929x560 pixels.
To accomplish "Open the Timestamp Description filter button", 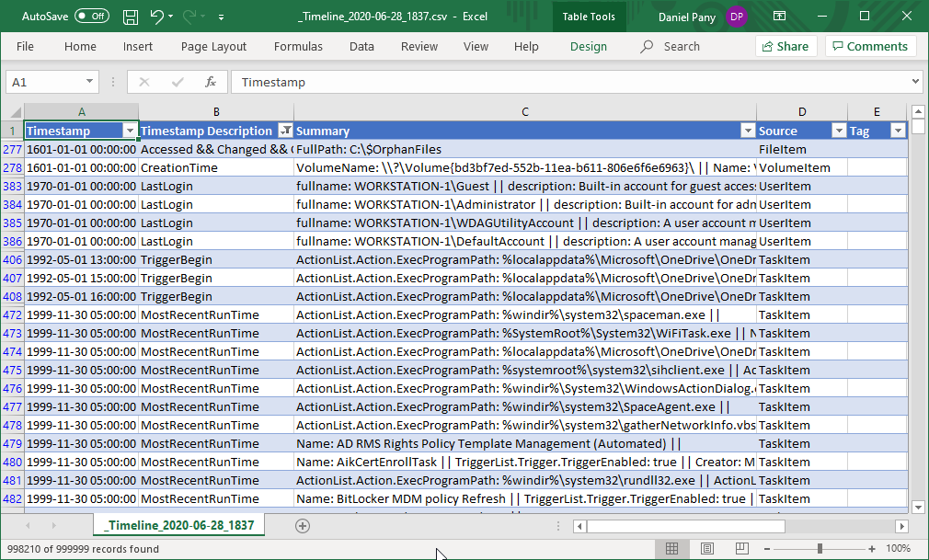I will (285, 131).
